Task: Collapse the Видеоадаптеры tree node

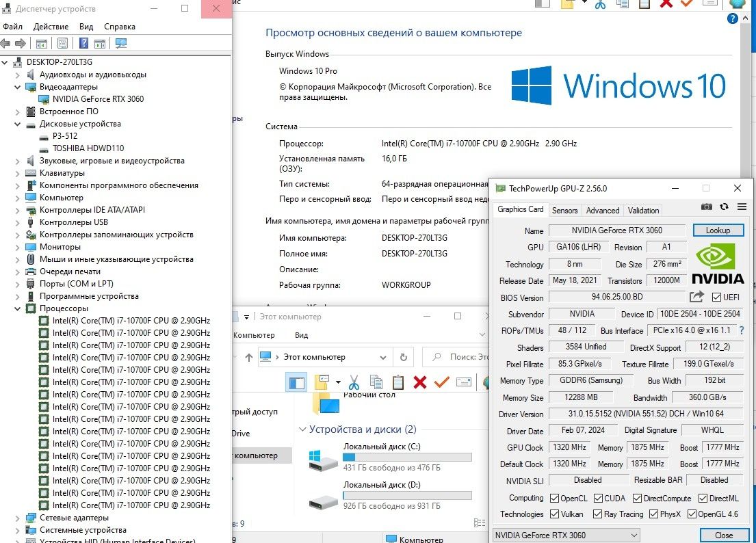Action: point(17,87)
